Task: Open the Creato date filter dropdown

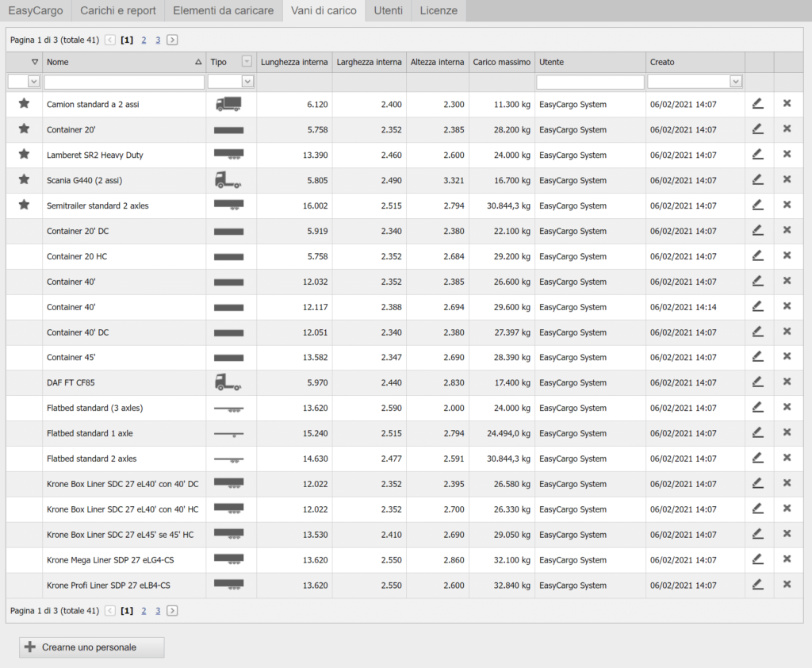Action: [x=735, y=82]
